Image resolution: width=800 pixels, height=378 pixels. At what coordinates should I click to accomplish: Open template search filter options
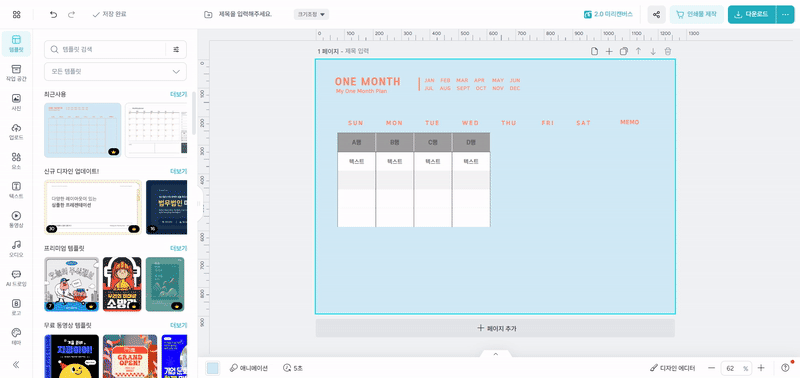click(x=177, y=49)
